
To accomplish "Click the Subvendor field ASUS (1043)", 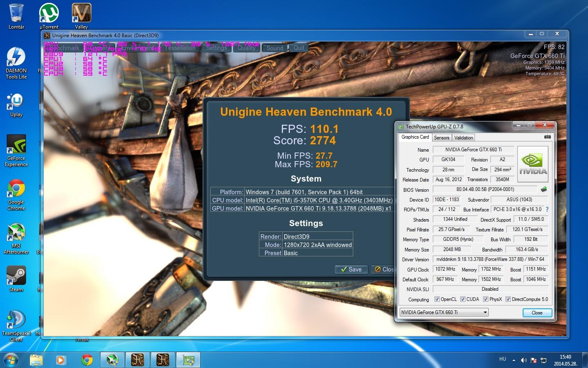I will 519,200.
